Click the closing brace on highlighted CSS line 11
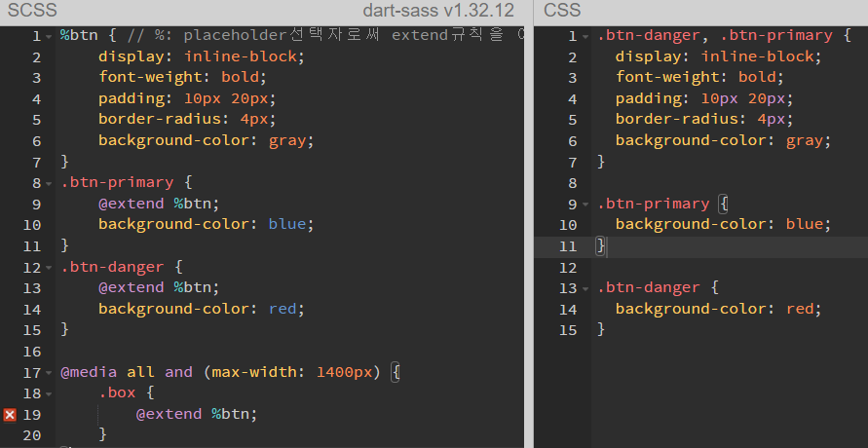 point(601,245)
